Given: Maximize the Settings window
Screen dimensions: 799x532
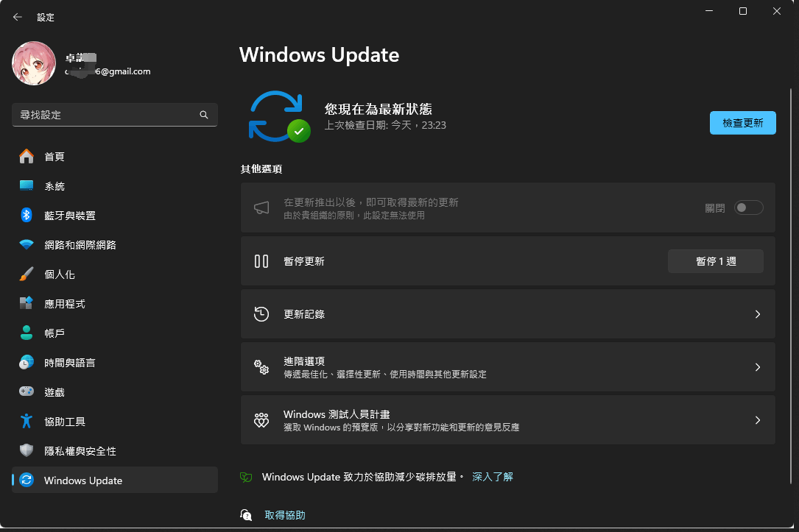Looking at the screenshot, I should pos(743,11).
